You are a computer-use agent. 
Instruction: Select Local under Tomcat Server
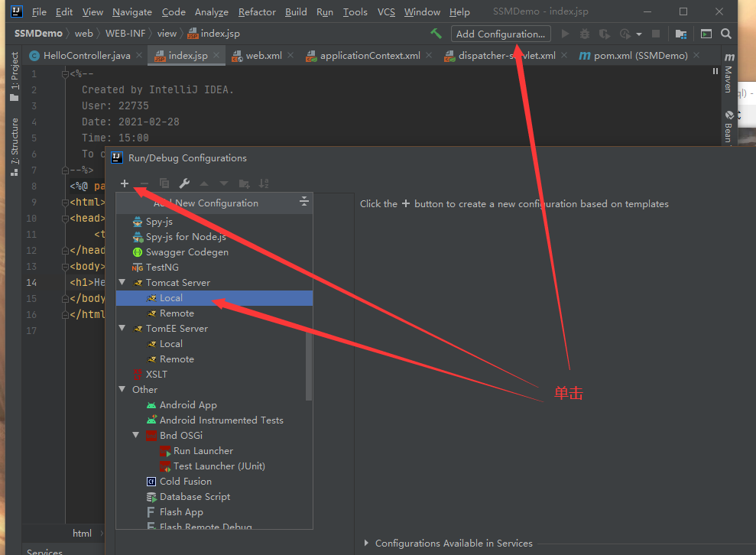(x=214, y=298)
